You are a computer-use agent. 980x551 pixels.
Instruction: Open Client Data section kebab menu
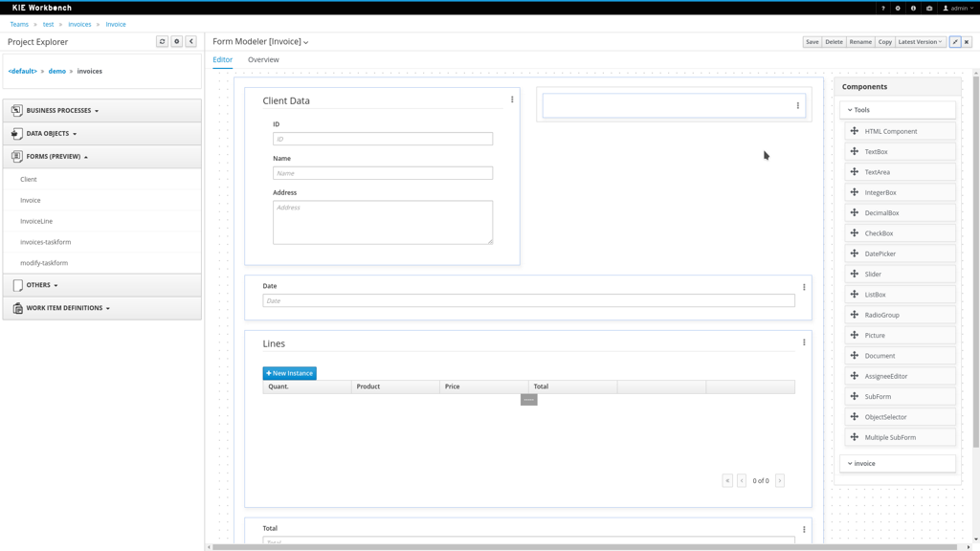(x=512, y=99)
